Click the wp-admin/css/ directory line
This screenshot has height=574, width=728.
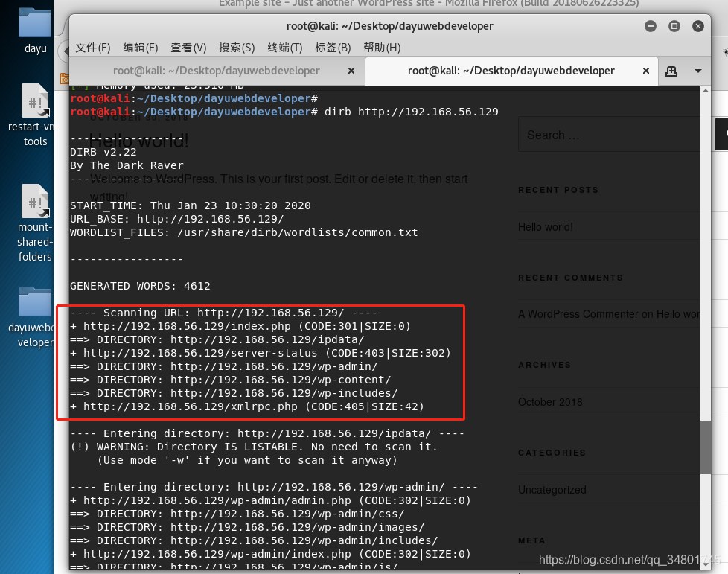click(237, 514)
